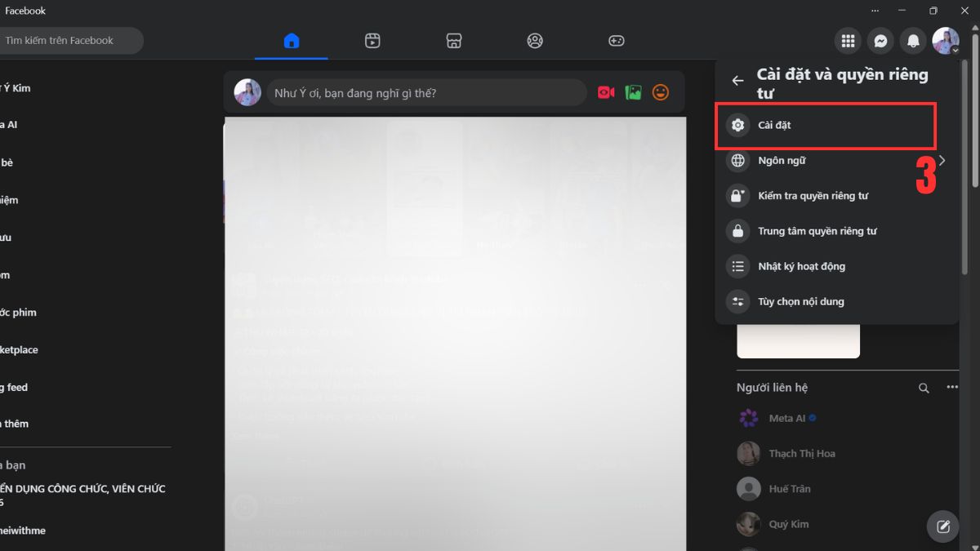Start a new message with compose button
This screenshot has width=980, height=551.
click(943, 526)
